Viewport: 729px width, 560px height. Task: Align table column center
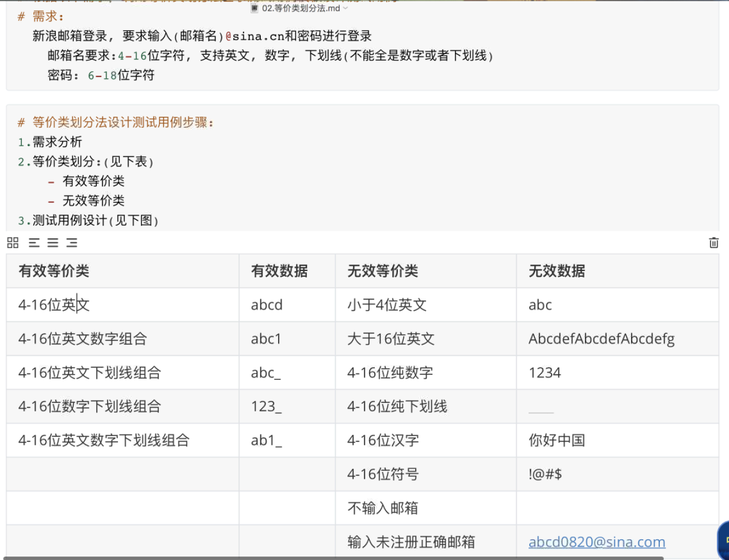click(x=53, y=243)
